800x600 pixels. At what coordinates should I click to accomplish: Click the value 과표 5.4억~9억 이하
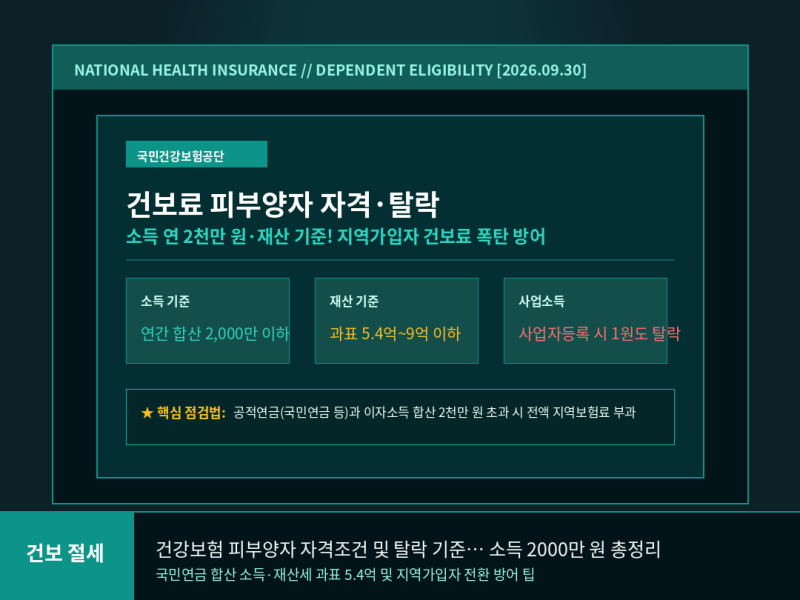point(395,334)
